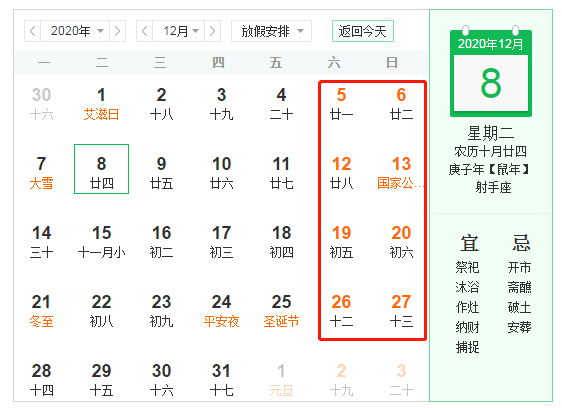Select December 19 初五

(341, 242)
